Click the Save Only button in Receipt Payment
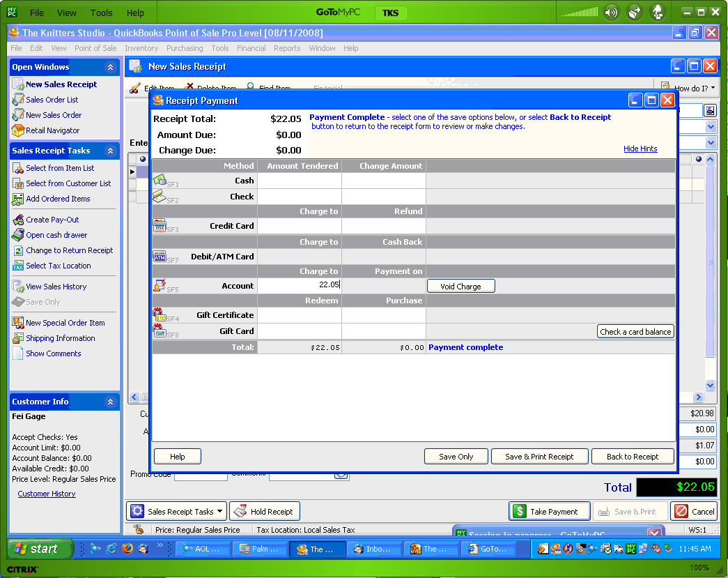The width and height of the screenshot is (728, 578). click(456, 457)
